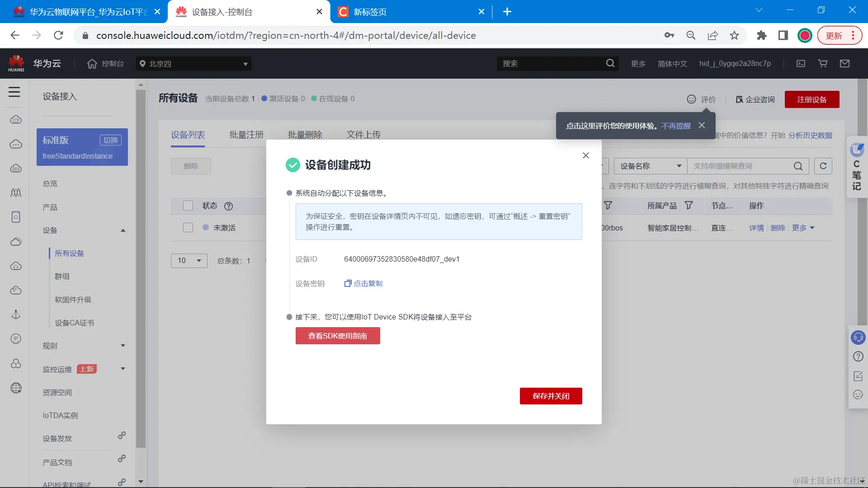This screenshot has height=488, width=868.
Task: Click the browser 更新 button
Action: pyautogui.click(x=840, y=35)
